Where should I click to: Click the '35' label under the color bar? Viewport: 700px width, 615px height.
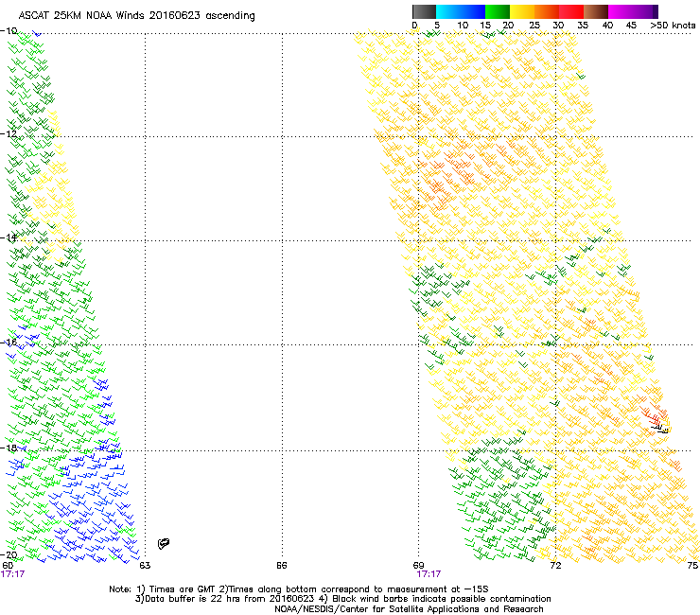pos(583,26)
